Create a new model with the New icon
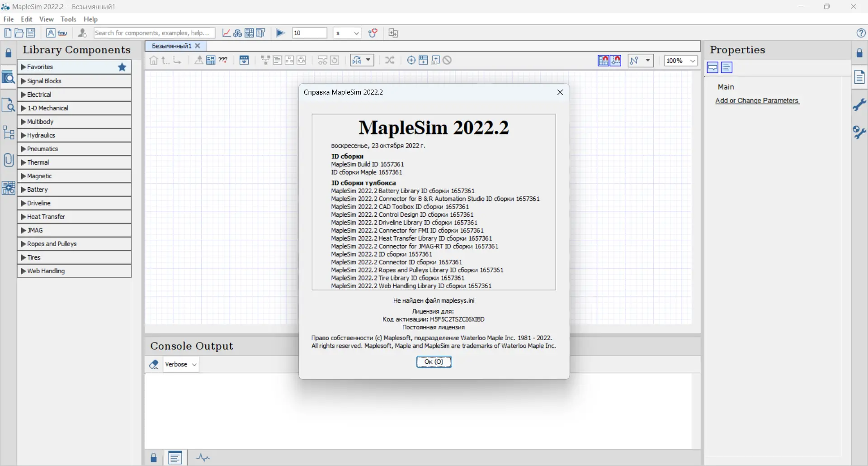The width and height of the screenshot is (868, 466). [8, 33]
